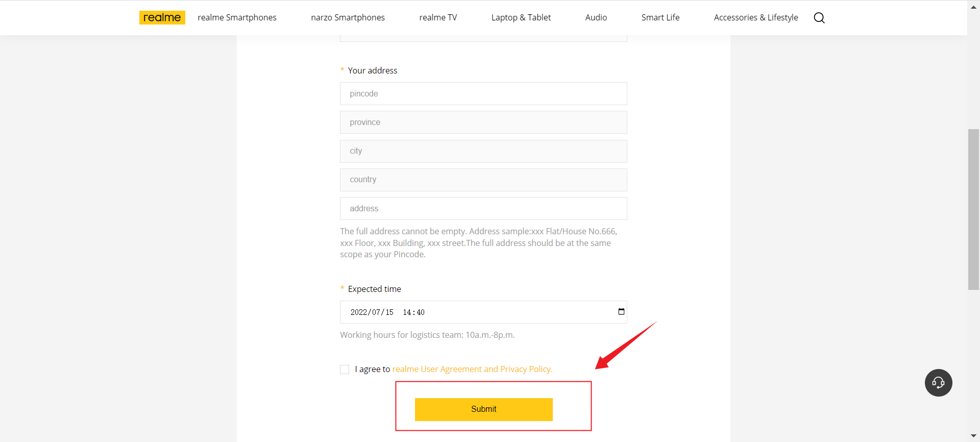The image size is (980, 442).
Task: Open the narzo Smartphones menu
Action: pyautogui.click(x=348, y=17)
